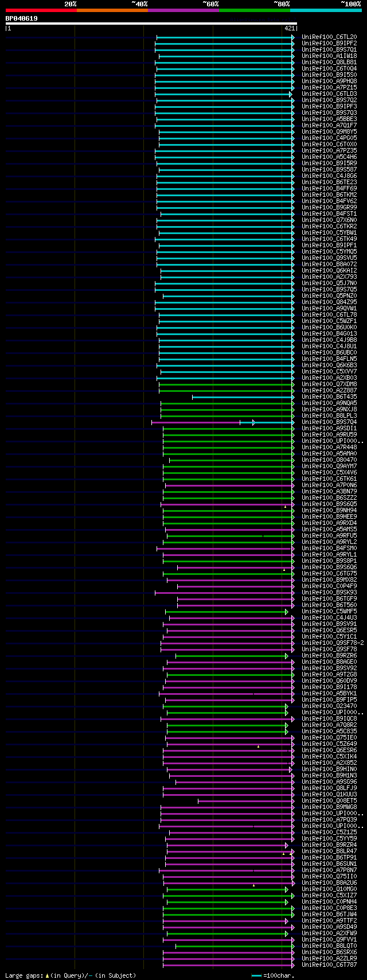Screen dimensions: 367x980
Task: Select the UniRef100_A9NQA5 label
Action: click(329, 403)
